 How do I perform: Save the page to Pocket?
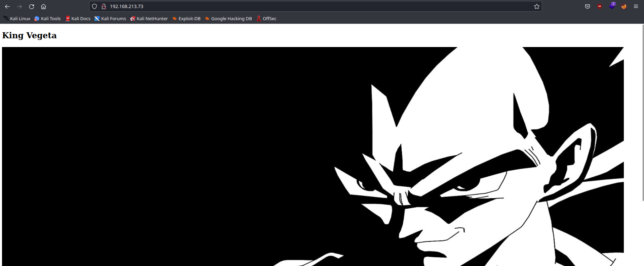(588, 6)
